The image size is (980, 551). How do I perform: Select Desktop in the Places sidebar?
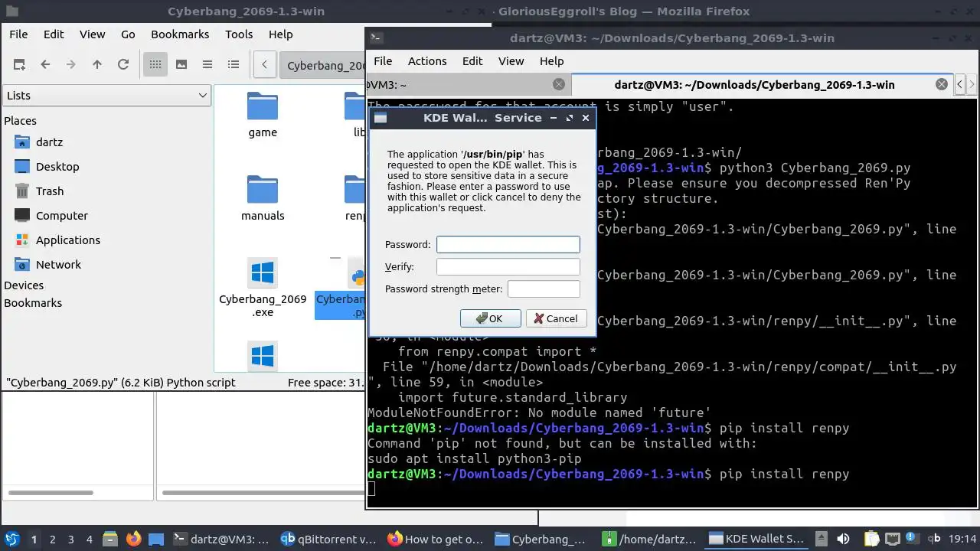click(57, 167)
